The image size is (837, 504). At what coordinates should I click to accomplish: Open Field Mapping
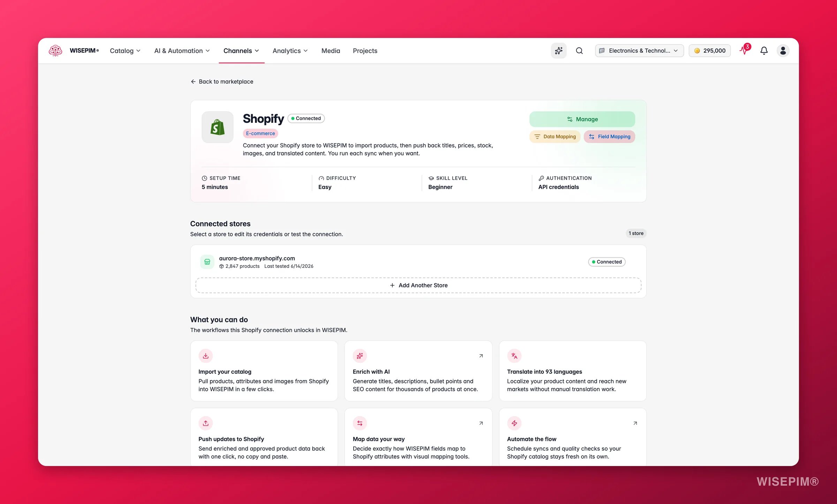(609, 137)
